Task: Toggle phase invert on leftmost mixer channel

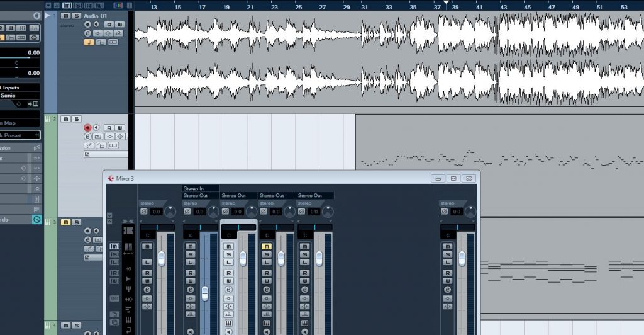Action: coord(144,212)
